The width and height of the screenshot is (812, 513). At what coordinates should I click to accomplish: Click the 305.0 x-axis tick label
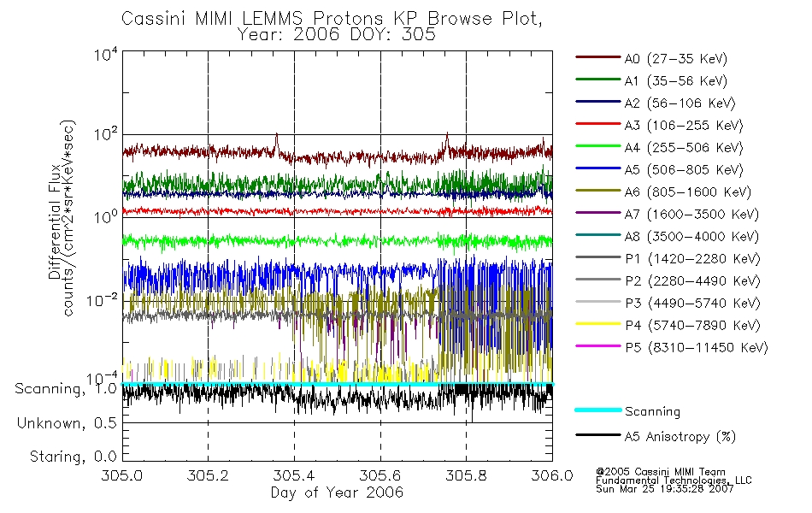tap(122, 475)
